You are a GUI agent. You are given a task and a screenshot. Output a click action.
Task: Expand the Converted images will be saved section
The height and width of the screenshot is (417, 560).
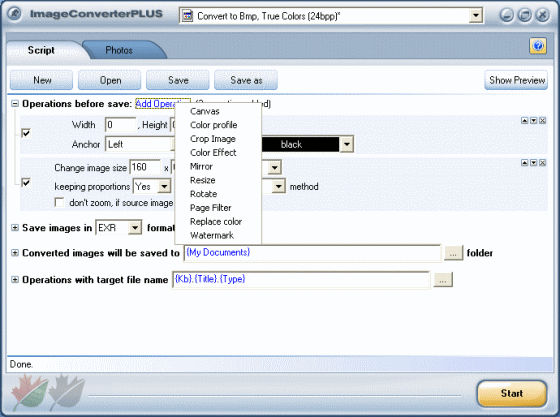coord(15,253)
